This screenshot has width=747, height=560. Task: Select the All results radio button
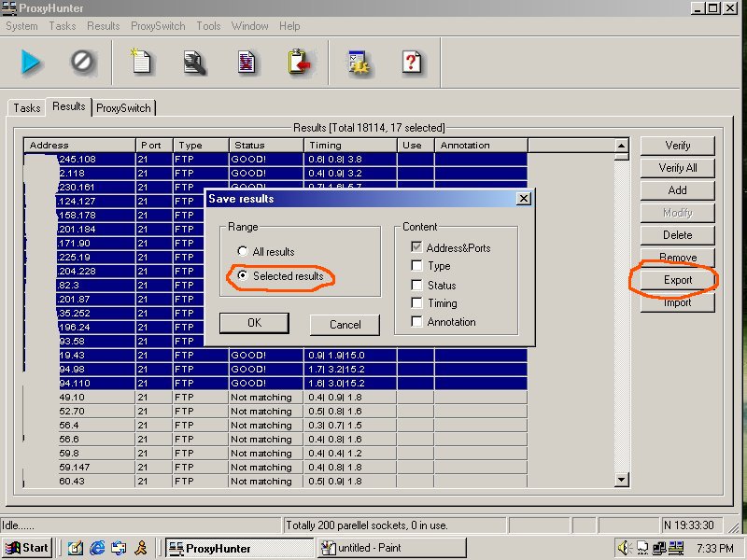click(244, 252)
